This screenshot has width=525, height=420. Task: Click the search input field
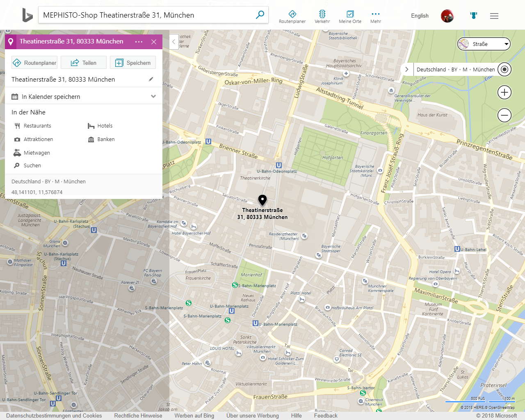[x=148, y=15]
